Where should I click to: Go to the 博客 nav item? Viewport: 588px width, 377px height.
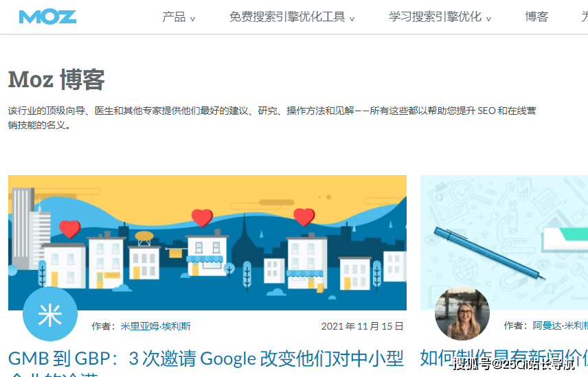(x=536, y=17)
